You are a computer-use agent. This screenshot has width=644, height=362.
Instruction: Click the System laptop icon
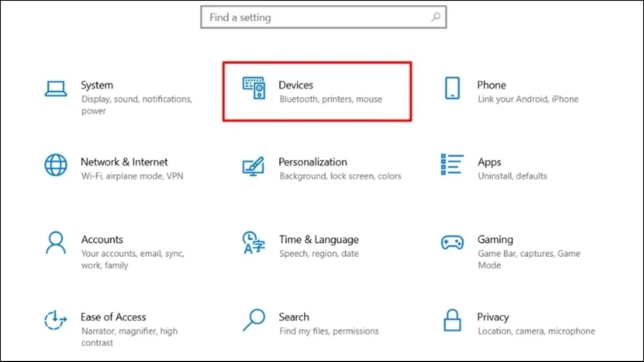click(56, 89)
